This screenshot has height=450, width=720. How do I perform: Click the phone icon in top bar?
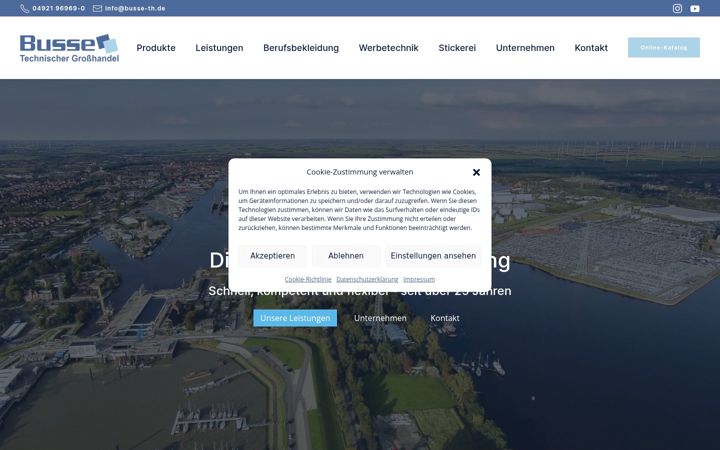click(x=24, y=8)
